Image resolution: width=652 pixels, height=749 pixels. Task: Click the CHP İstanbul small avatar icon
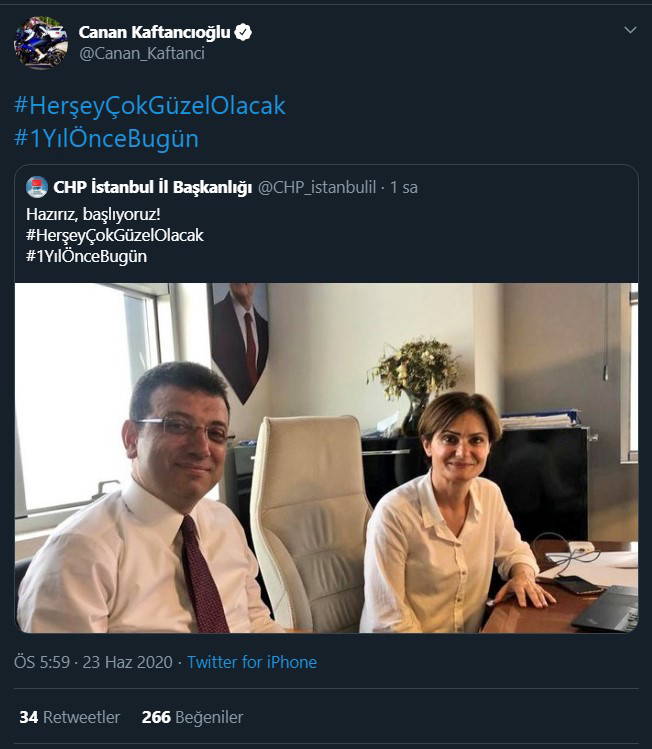coord(37,187)
